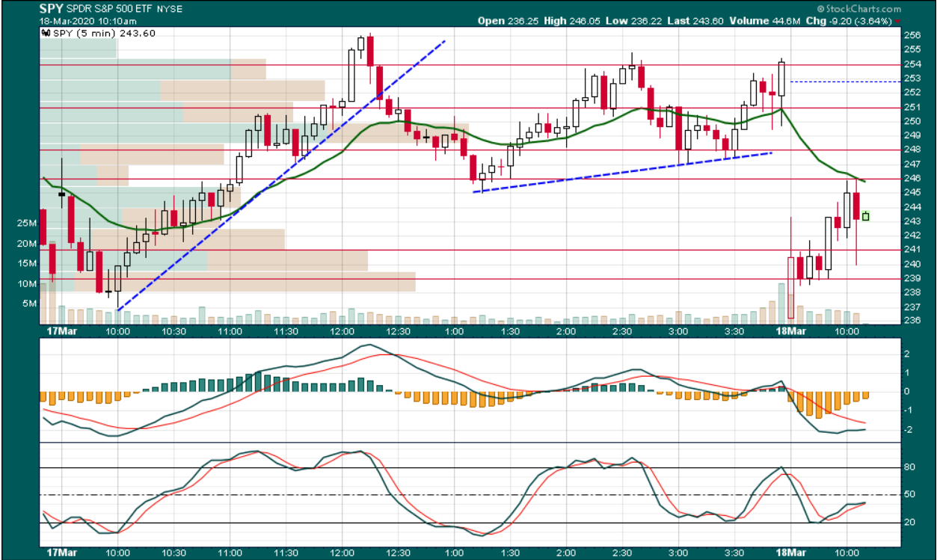Click the 3:30 label under the price panel
The height and width of the screenshot is (560, 937).
click(734, 330)
